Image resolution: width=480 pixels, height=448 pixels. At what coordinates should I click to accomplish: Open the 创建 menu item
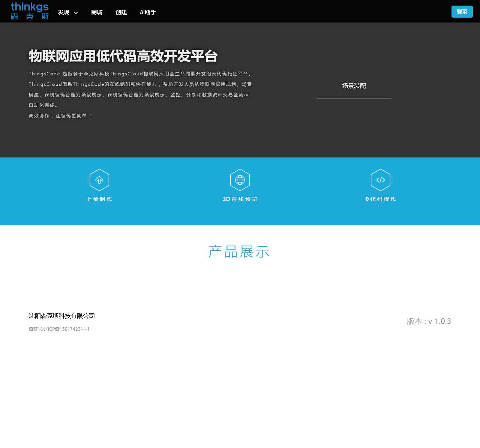pos(121,12)
